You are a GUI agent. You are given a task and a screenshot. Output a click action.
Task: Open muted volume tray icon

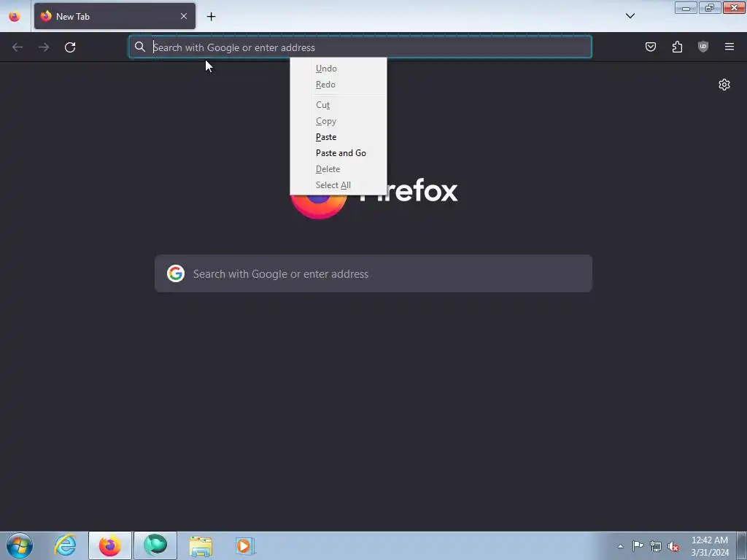coord(673,546)
